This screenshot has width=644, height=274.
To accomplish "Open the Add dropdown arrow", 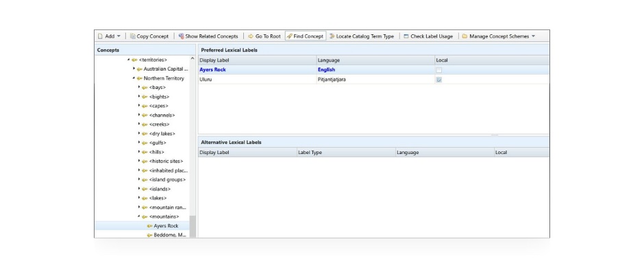I will click(x=119, y=36).
